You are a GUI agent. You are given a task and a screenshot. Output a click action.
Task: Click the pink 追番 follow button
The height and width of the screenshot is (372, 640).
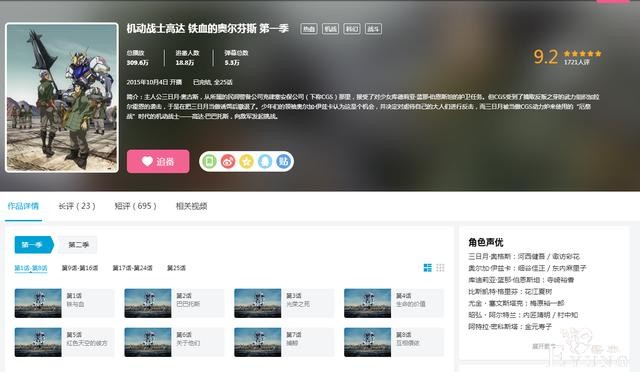[158, 161]
